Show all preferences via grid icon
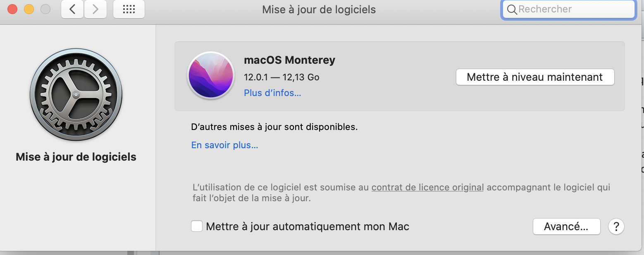The width and height of the screenshot is (644, 255). point(129,10)
